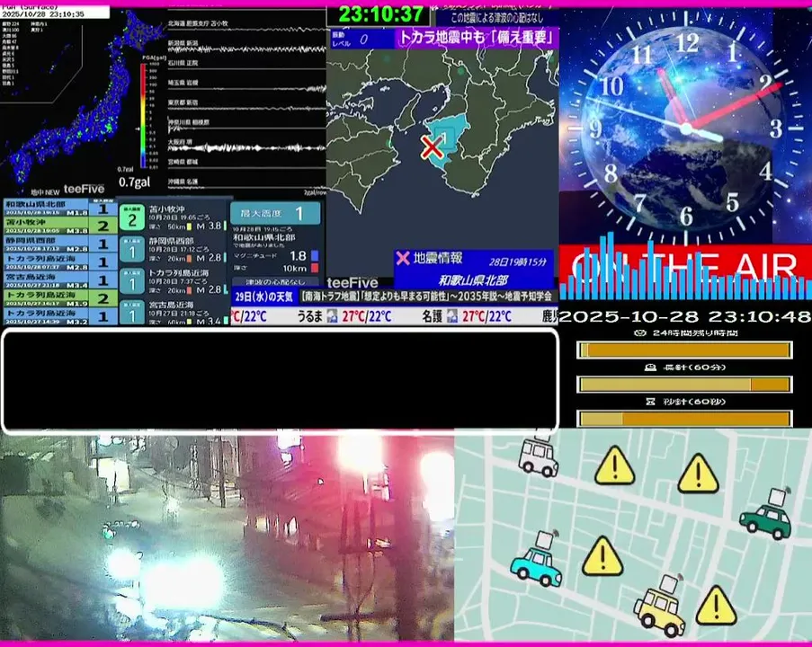Click the 沖縄県 名護 seismograph label
The image size is (812, 647).
pos(183,182)
